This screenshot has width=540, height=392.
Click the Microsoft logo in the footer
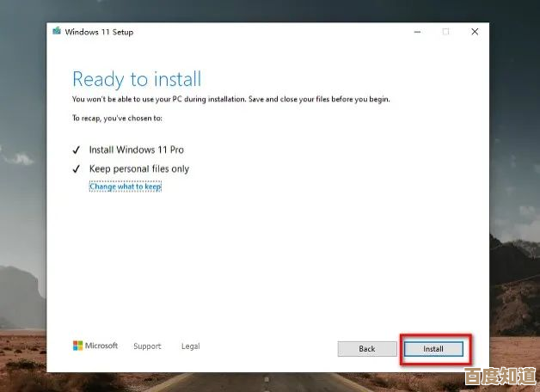click(x=95, y=346)
